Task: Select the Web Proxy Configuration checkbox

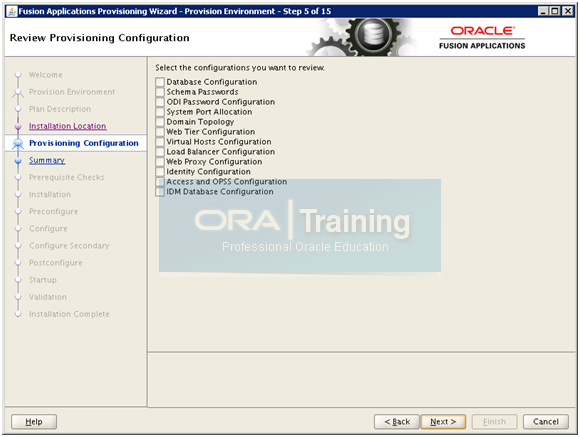Action: coord(160,162)
